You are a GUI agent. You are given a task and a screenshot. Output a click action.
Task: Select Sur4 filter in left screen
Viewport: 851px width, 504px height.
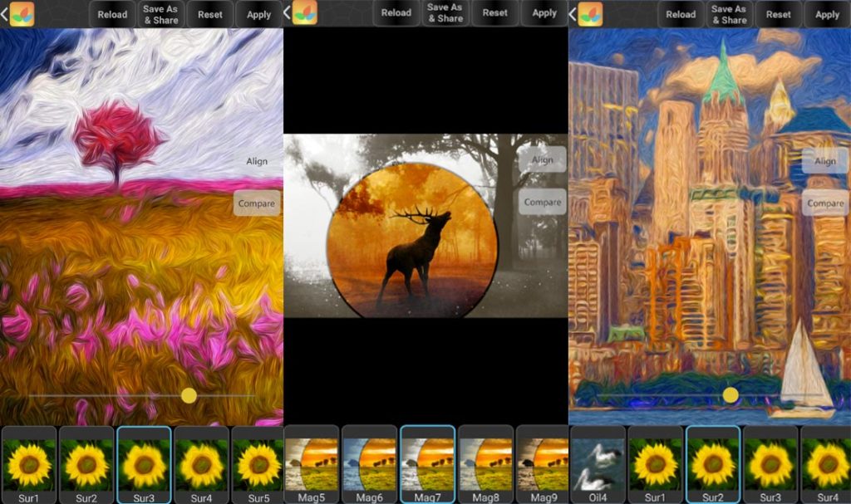point(201,465)
